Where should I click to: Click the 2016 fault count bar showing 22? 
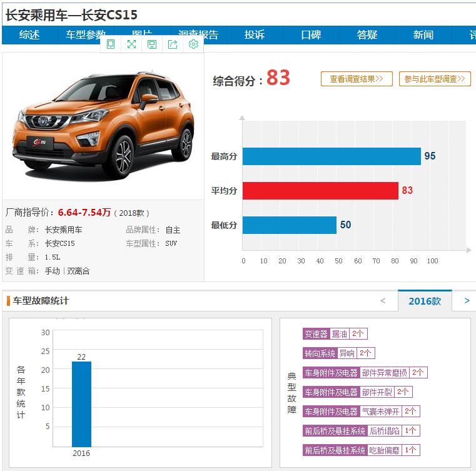click(x=81, y=404)
